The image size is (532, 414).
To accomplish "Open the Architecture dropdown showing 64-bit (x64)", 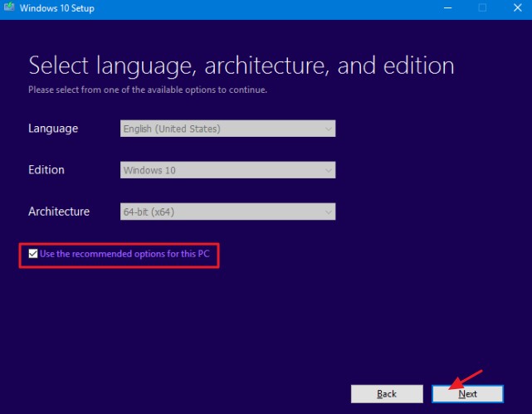I will [x=227, y=212].
